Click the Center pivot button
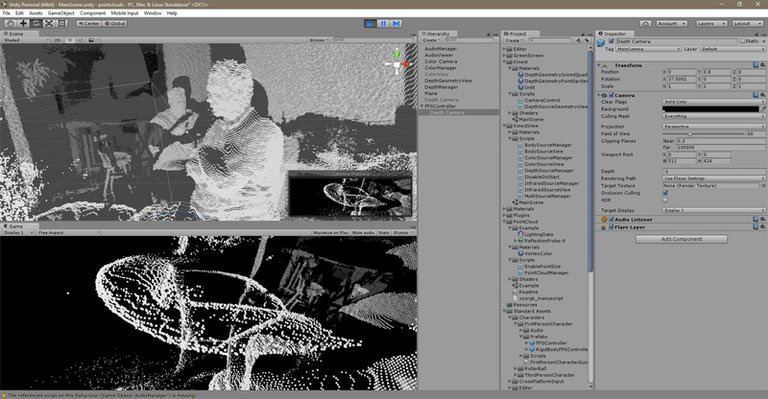 pos(89,23)
